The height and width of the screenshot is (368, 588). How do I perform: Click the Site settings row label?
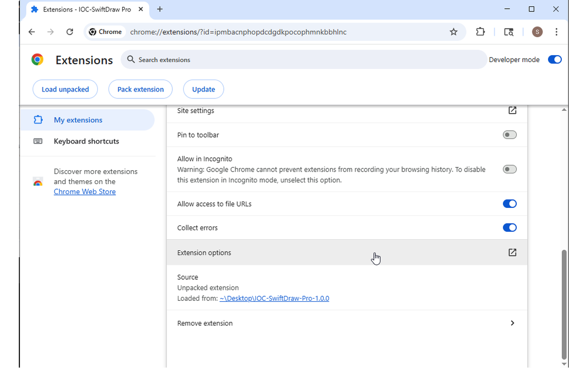tap(196, 110)
